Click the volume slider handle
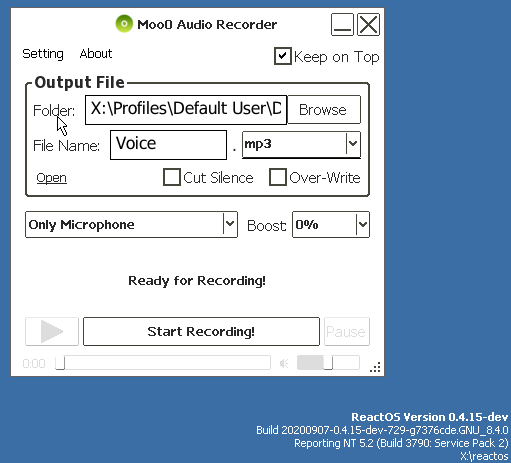 pos(328,362)
